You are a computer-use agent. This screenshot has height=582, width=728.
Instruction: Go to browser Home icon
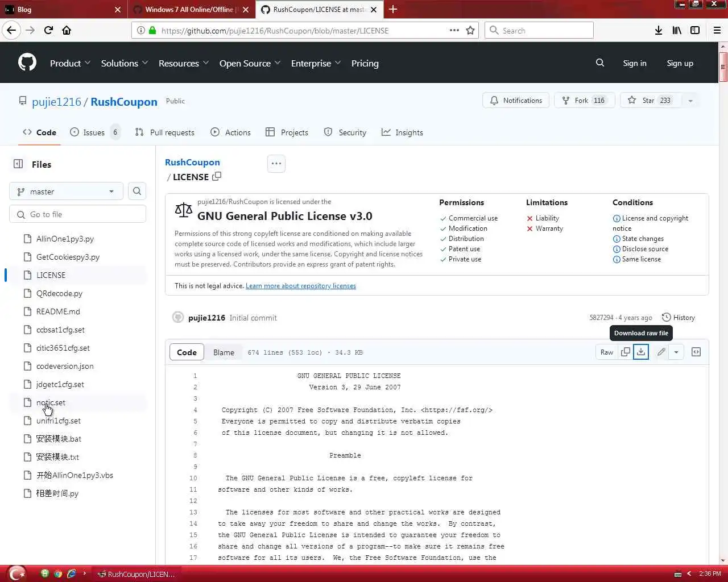[67, 30]
